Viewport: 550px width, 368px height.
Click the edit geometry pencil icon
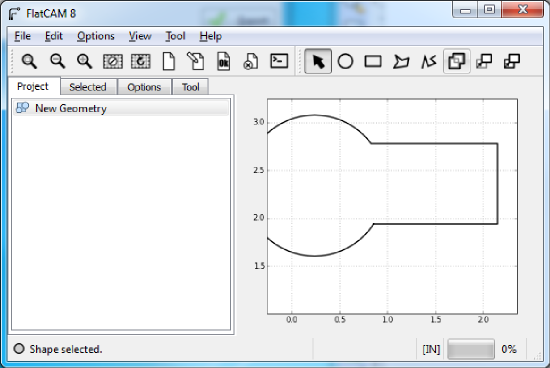tap(195, 61)
